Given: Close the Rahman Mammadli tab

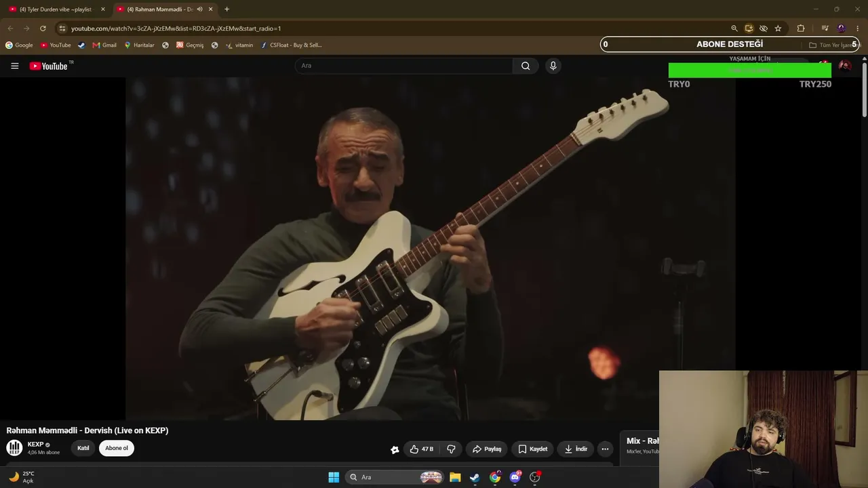Looking at the screenshot, I should click(x=210, y=9).
